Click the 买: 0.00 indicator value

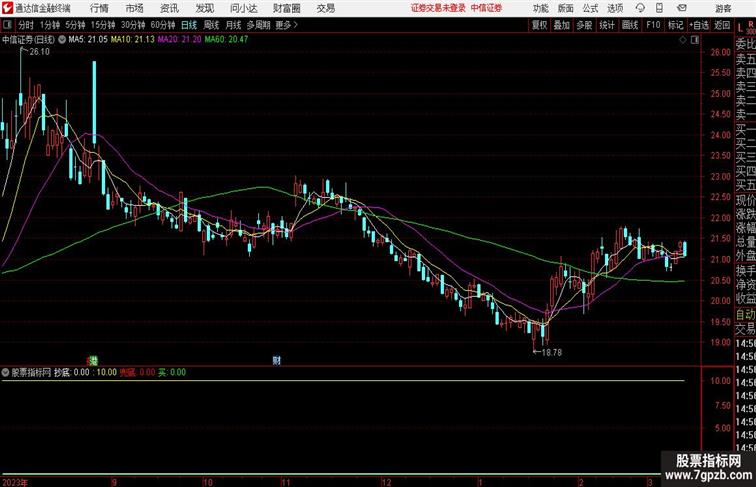pos(172,373)
